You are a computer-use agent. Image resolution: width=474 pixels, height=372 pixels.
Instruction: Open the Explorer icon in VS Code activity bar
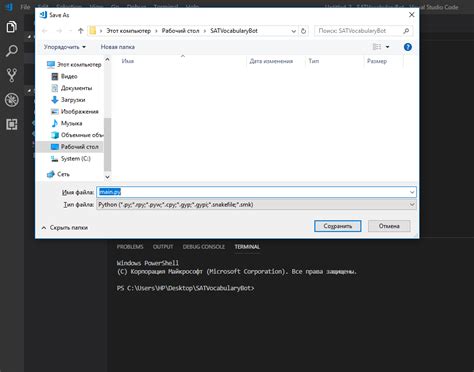(x=12, y=27)
